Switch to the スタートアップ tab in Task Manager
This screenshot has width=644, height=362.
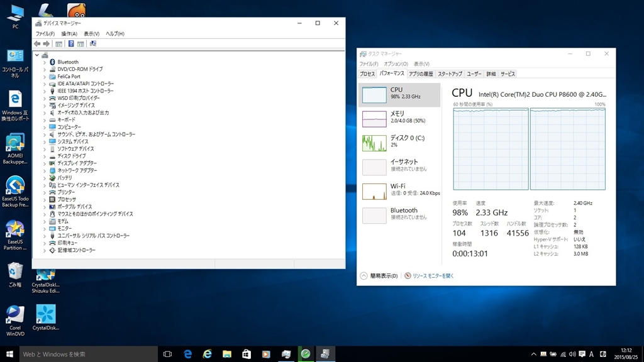[x=450, y=74]
